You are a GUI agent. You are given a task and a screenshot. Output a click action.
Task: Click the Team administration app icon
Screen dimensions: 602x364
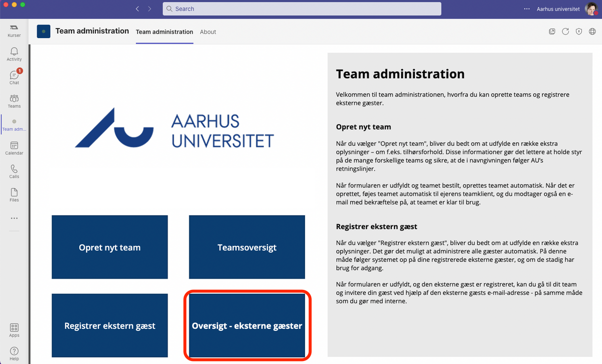pyautogui.click(x=44, y=31)
